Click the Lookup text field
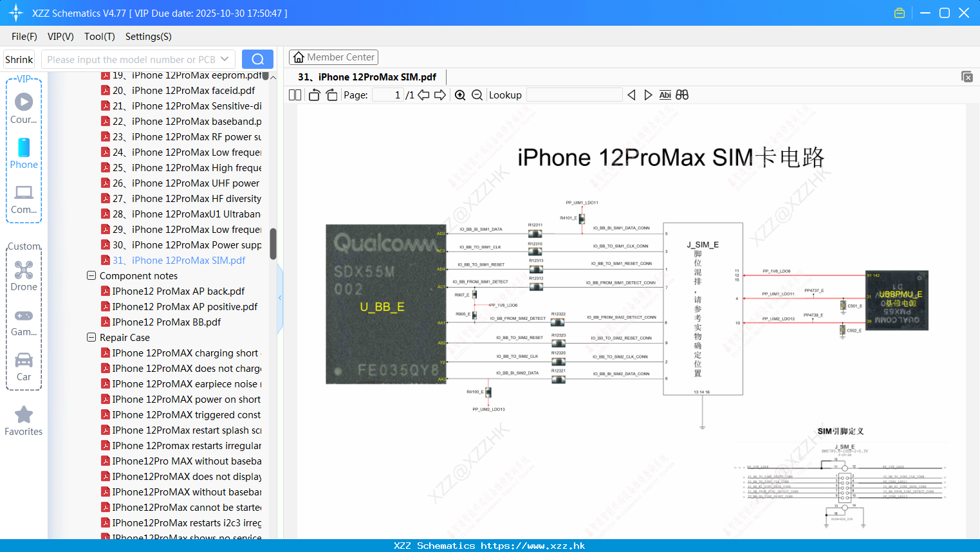The width and height of the screenshot is (980, 552). pos(574,95)
